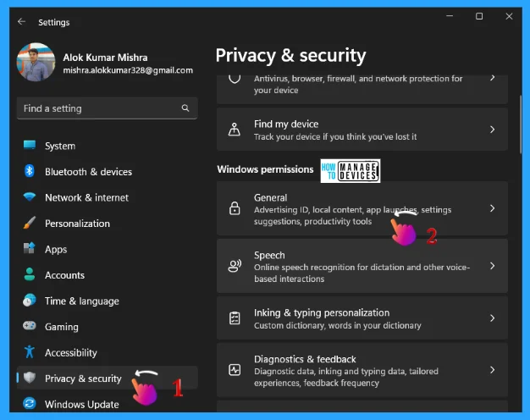This screenshot has width=530, height=420.
Task: Expand Find my device chevron
Action: (493, 130)
